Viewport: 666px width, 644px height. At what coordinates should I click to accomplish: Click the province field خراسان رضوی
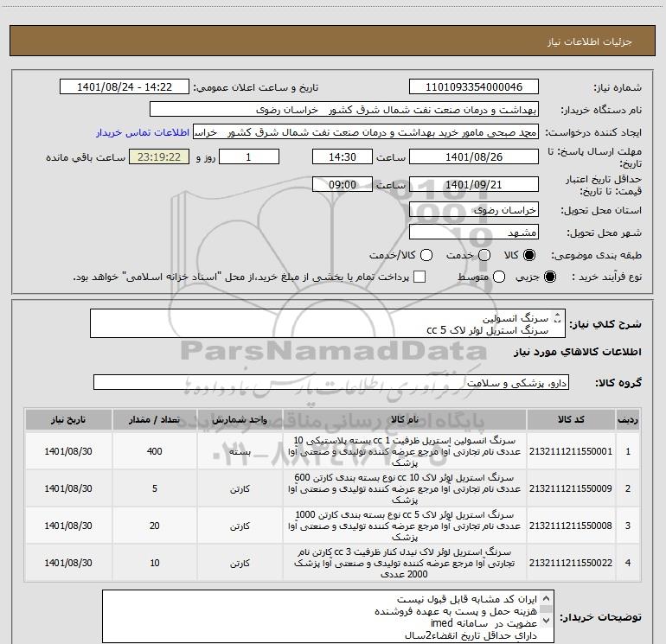pos(474,210)
